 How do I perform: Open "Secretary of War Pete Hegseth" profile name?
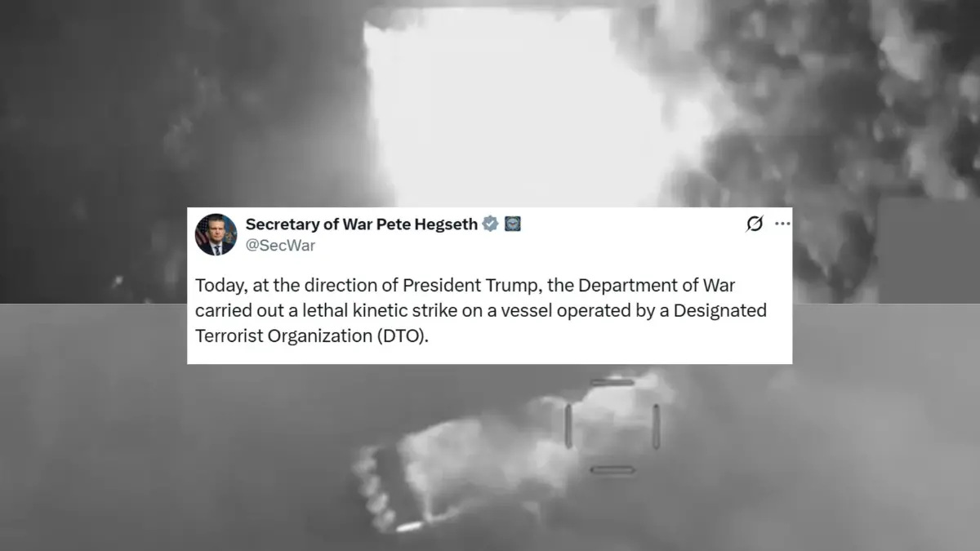click(x=362, y=224)
